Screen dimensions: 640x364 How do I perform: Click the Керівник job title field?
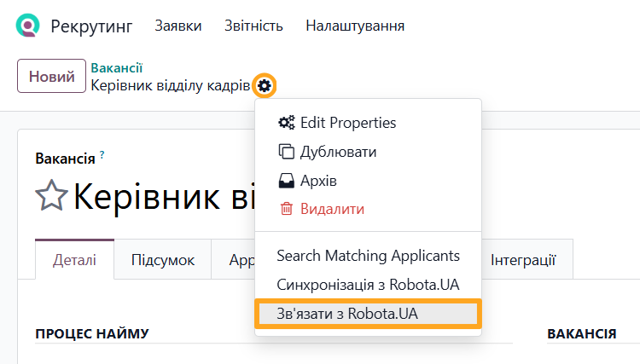click(164, 197)
